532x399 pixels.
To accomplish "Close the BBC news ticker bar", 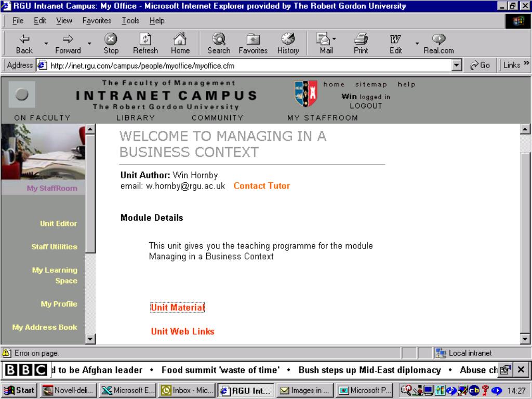I will [522, 370].
